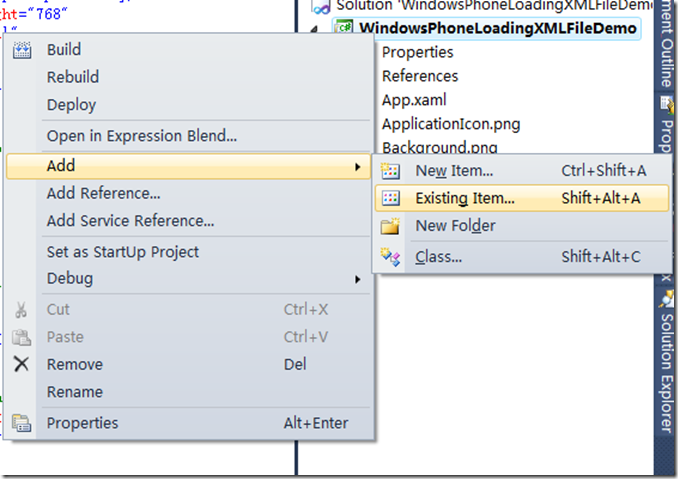The width and height of the screenshot is (678, 479).
Task: Click the New Folder icon in submenu
Action: click(390, 226)
